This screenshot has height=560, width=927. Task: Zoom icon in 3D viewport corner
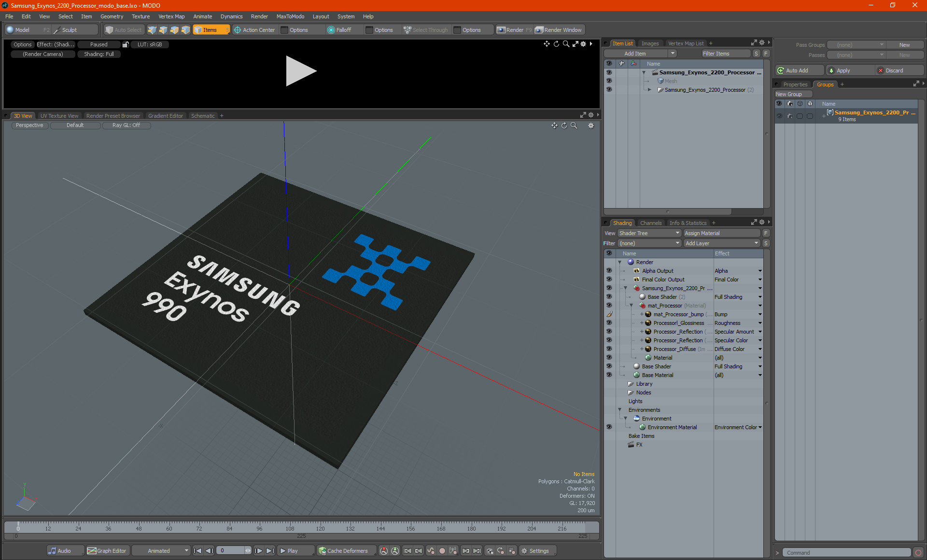574,126
